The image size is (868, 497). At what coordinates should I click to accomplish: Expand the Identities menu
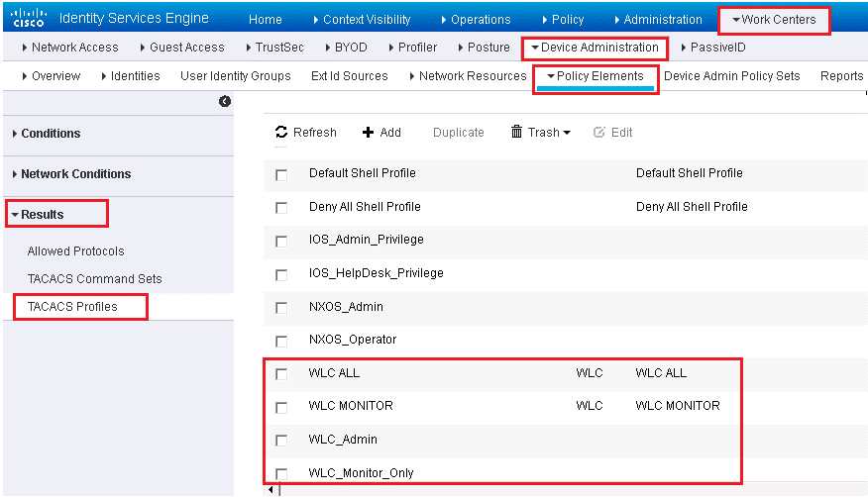[x=131, y=76]
